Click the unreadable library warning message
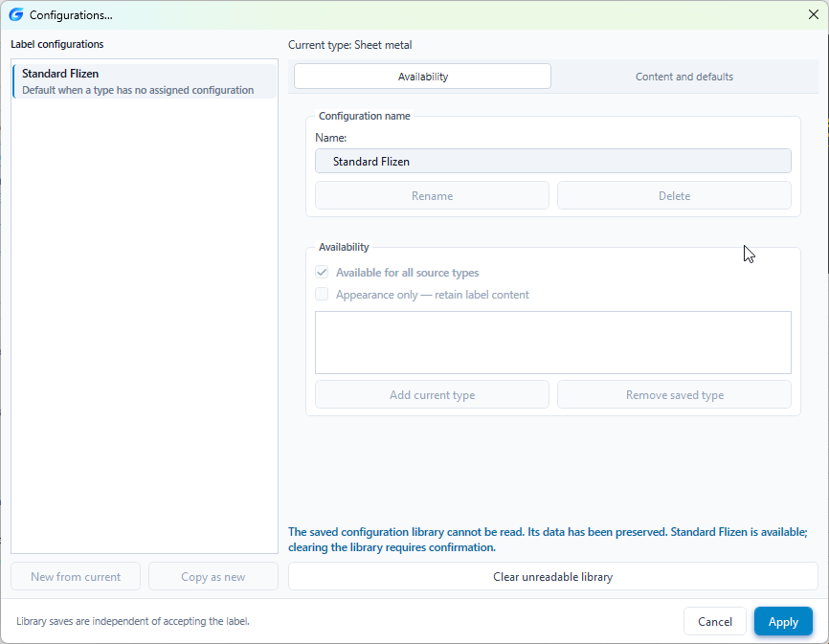The width and height of the screenshot is (829, 644). coord(548,540)
